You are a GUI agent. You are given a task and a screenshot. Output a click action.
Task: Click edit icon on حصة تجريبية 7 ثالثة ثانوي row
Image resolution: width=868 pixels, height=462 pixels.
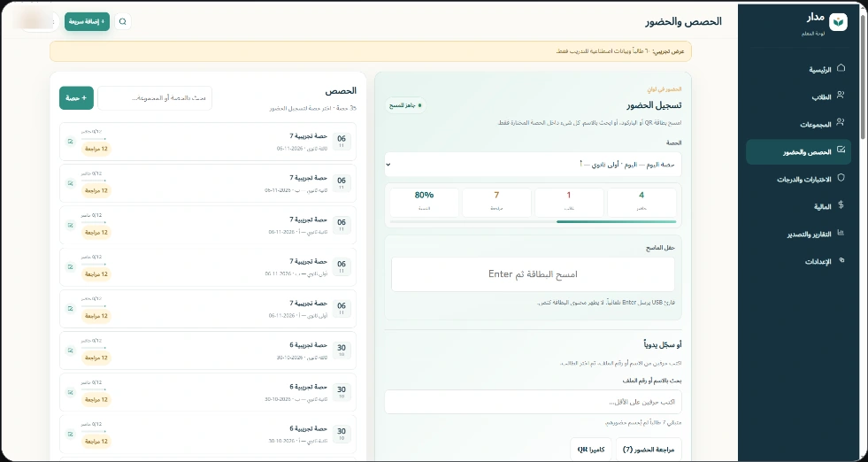pos(70,142)
